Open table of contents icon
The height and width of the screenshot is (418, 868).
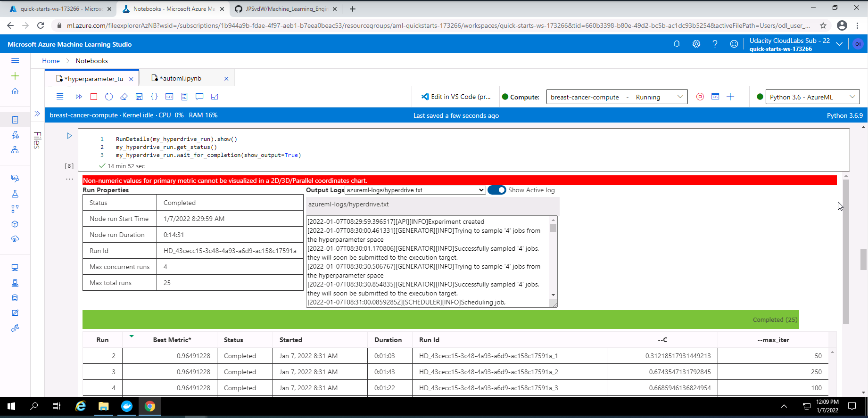click(184, 97)
